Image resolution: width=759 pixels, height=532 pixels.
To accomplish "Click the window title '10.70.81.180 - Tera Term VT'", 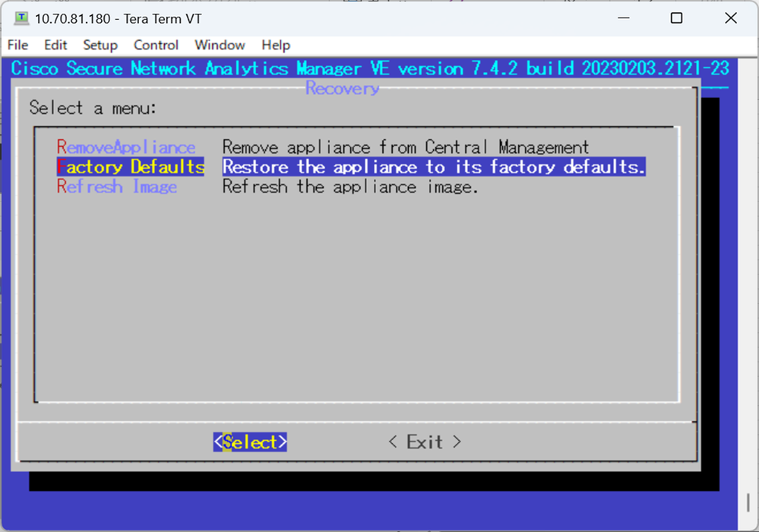I will pos(118,19).
